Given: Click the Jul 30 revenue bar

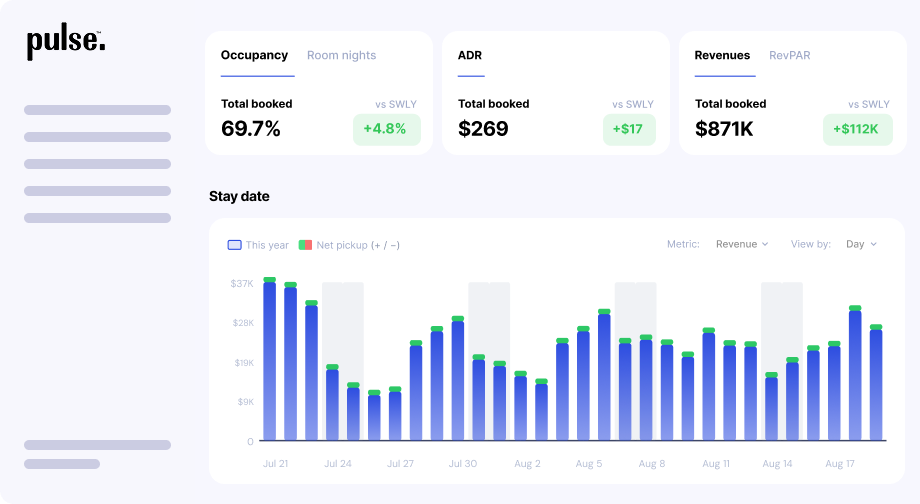Looking at the screenshot, I should coord(458,378).
